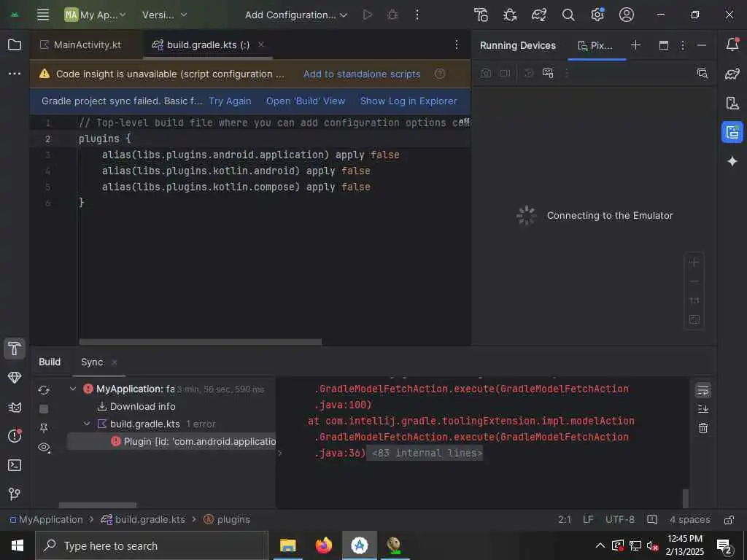The width and height of the screenshot is (747, 560).
Task: Open Search Everywhere magnifier
Action: (x=568, y=15)
